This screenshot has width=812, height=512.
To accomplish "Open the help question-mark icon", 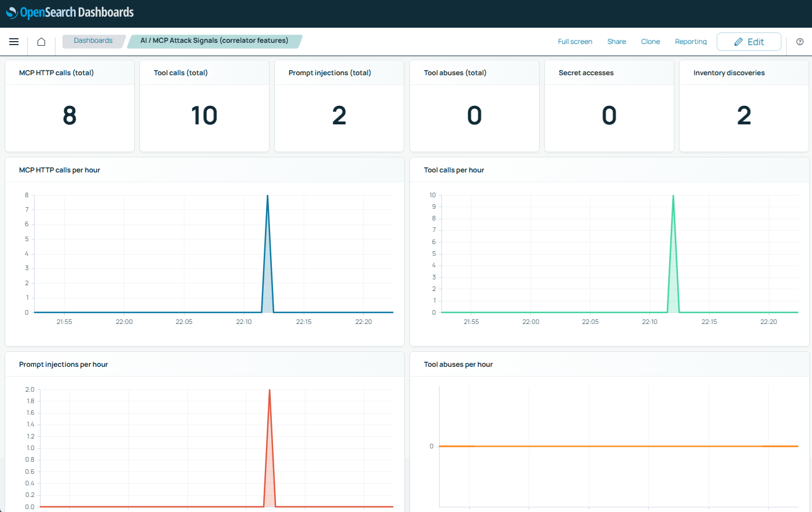I will 800,42.
